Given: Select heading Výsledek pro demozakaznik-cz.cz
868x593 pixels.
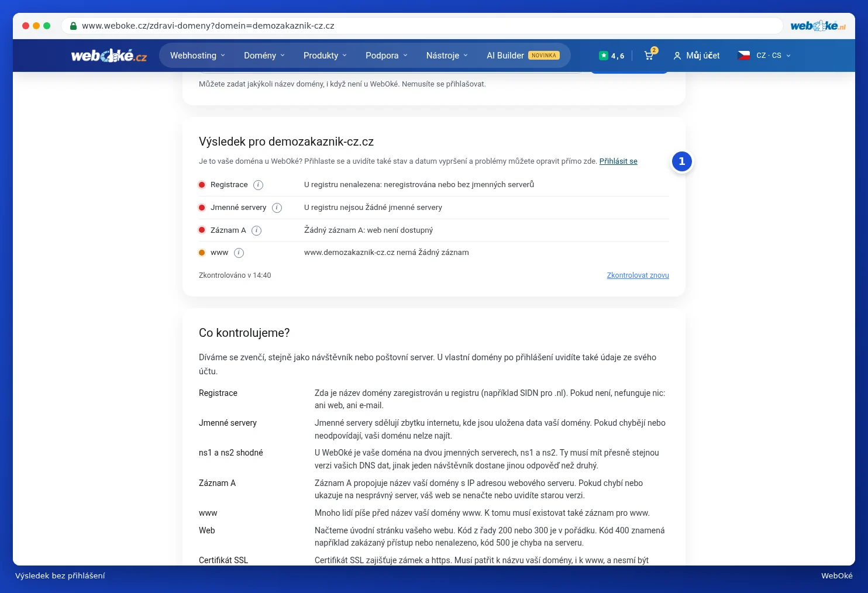Looking at the screenshot, I should click(x=286, y=142).
